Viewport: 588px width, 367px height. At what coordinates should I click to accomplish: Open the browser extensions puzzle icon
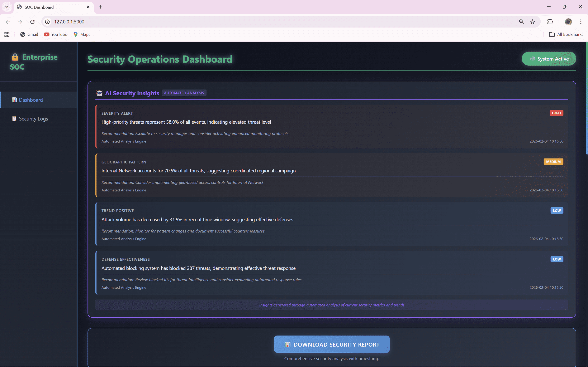tap(550, 22)
